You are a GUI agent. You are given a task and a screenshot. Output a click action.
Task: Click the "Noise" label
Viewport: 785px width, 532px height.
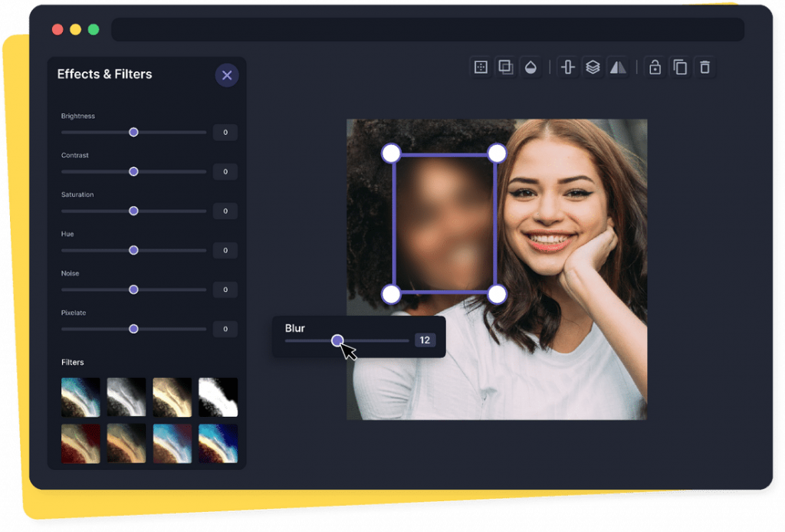[x=70, y=273]
